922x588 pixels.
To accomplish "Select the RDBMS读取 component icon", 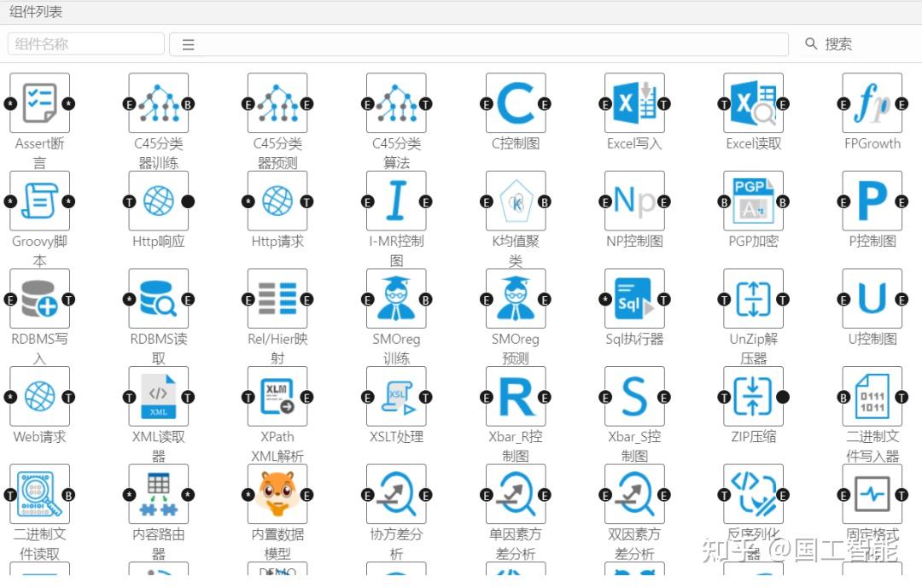I will pos(159,299).
